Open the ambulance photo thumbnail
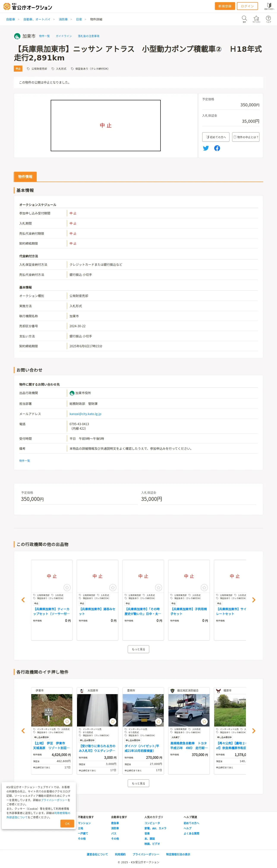This screenshot has height=868, width=277. coord(189,710)
